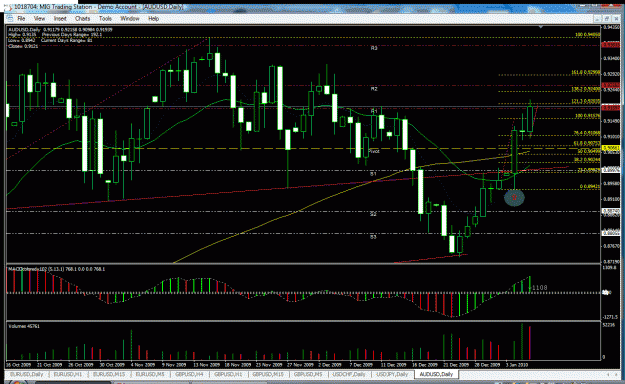The image size is (625, 384).
Task: Click the 1108 MACD value label
Action: pyautogui.click(x=540, y=288)
